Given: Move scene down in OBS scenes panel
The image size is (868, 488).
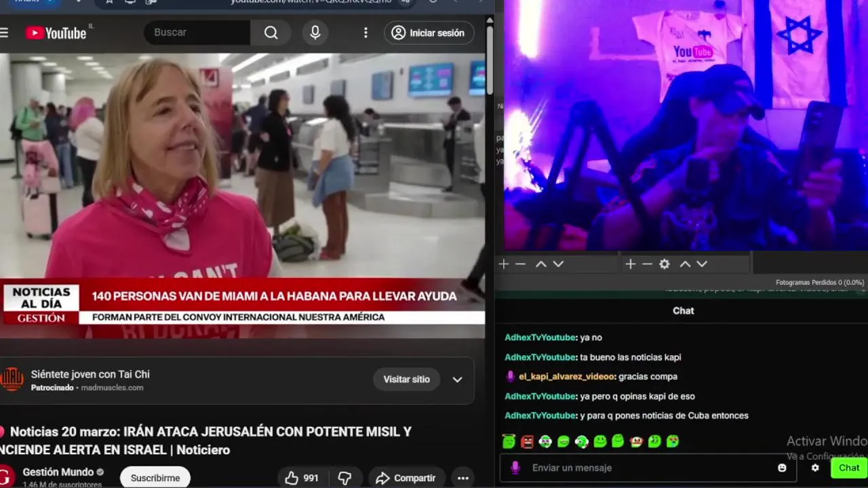Looking at the screenshot, I should (558, 264).
